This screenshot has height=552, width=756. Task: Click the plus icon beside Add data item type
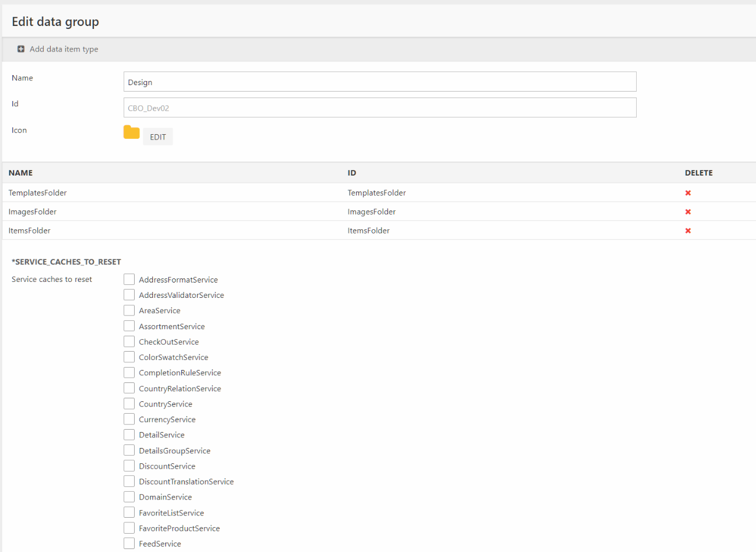[x=21, y=49]
